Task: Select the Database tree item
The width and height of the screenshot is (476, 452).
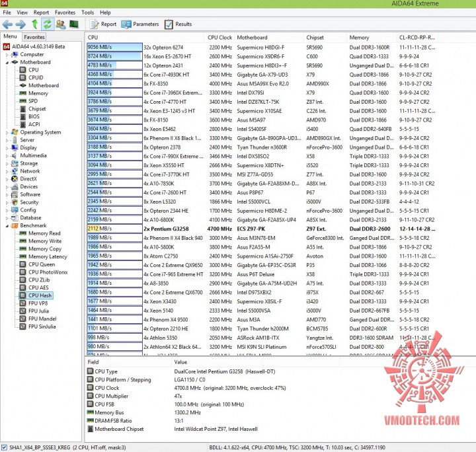Action: click(x=26, y=218)
